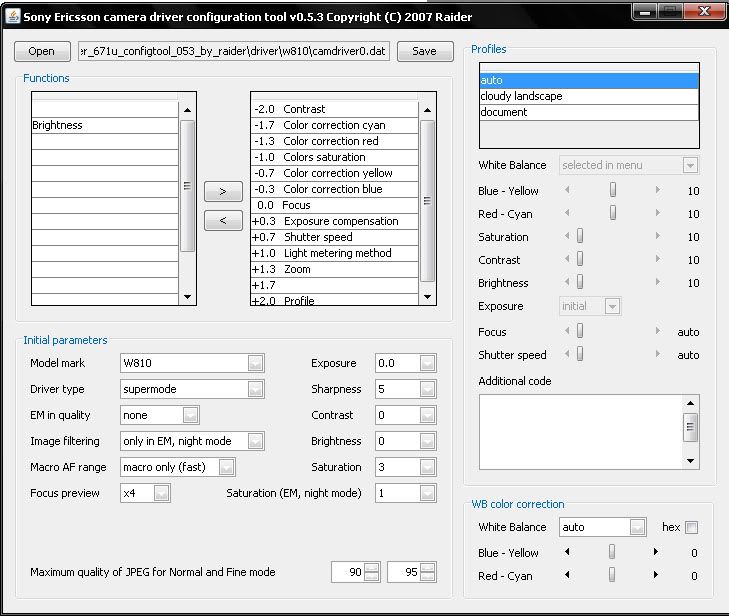Click the Java icon in the title bar
Image resolution: width=729 pixels, height=616 pixels.
coord(13,16)
